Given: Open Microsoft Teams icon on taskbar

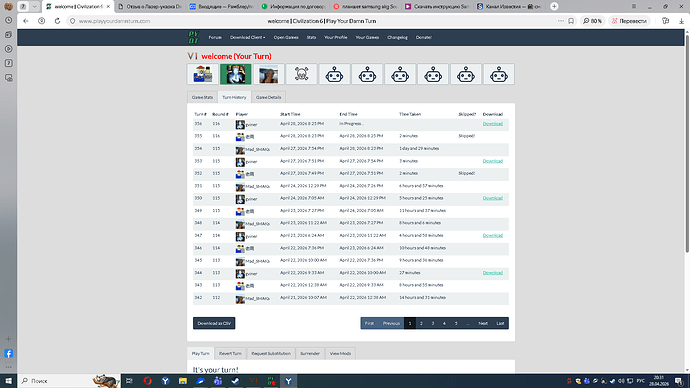Looking at the screenshot, I should 218,381.
